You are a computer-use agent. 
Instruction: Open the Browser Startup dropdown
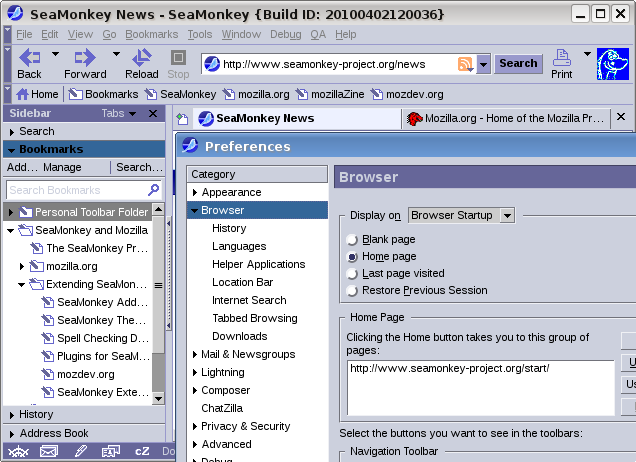click(x=461, y=215)
